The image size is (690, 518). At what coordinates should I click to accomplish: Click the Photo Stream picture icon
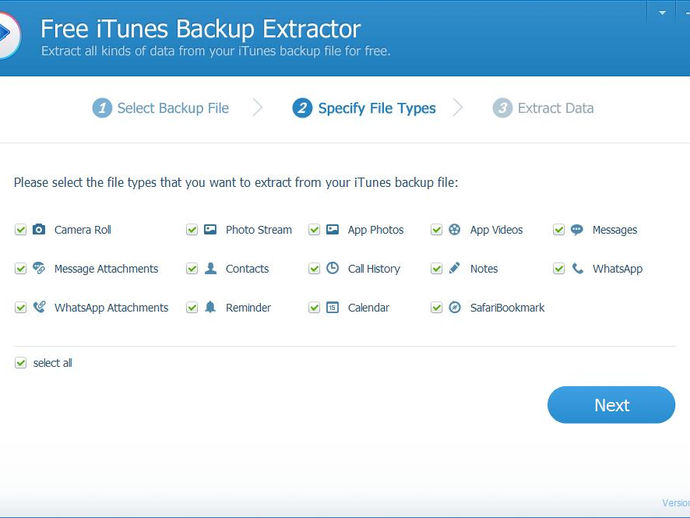(x=210, y=229)
